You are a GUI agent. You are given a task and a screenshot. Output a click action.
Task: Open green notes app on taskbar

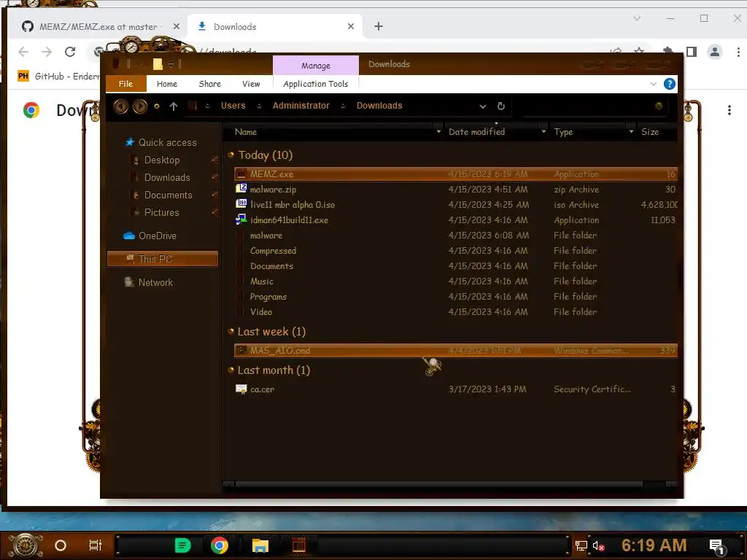coord(182,545)
